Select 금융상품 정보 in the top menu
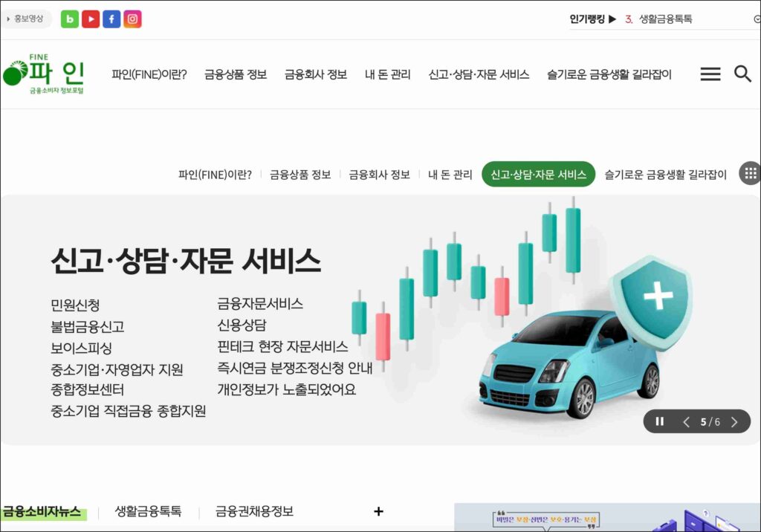This screenshot has width=761, height=532. pyautogui.click(x=236, y=74)
